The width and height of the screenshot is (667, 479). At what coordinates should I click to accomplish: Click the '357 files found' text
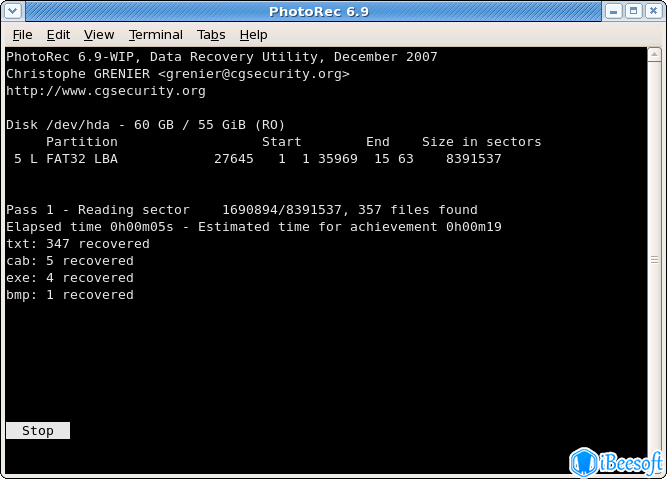[x=418, y=210]
